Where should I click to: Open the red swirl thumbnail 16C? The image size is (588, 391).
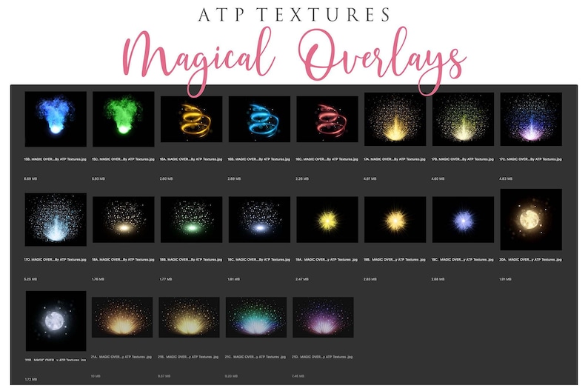click(327, 119)
